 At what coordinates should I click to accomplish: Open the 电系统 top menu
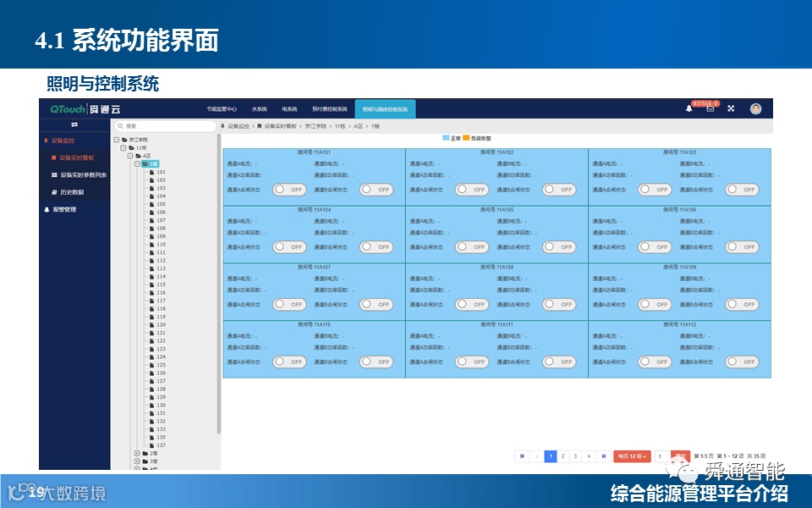pos(289,109)
